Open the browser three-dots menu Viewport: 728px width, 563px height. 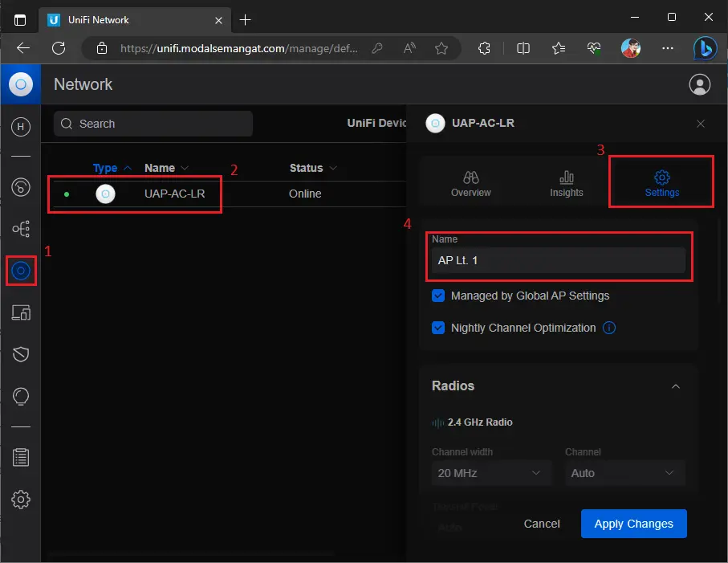click(667, 48)
